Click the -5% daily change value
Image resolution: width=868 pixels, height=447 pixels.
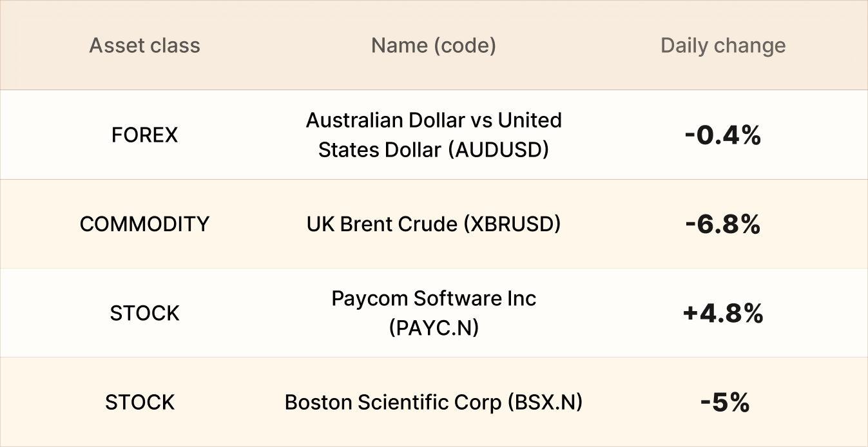724,403
